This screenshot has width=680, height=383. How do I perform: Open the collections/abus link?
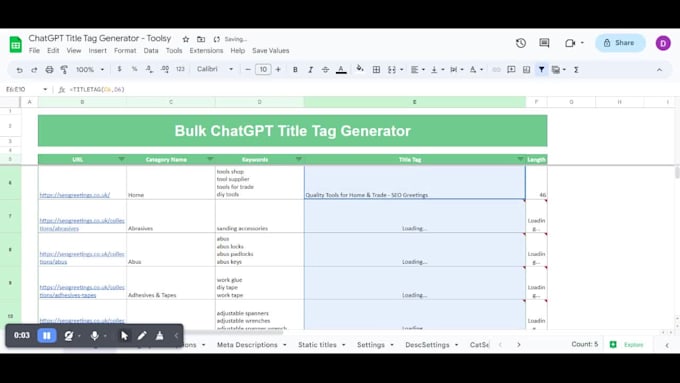point(82,258)
